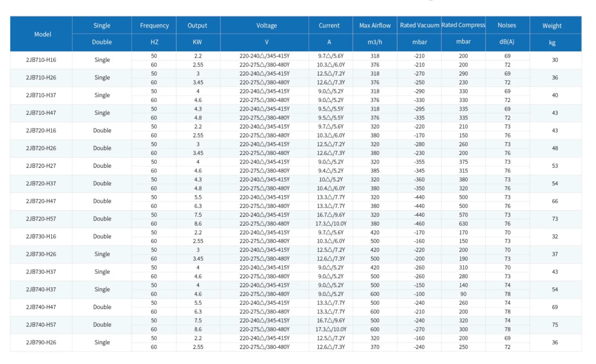
Task: Click the current value 10.4△/6.0Y
Action: pos(331,188)
